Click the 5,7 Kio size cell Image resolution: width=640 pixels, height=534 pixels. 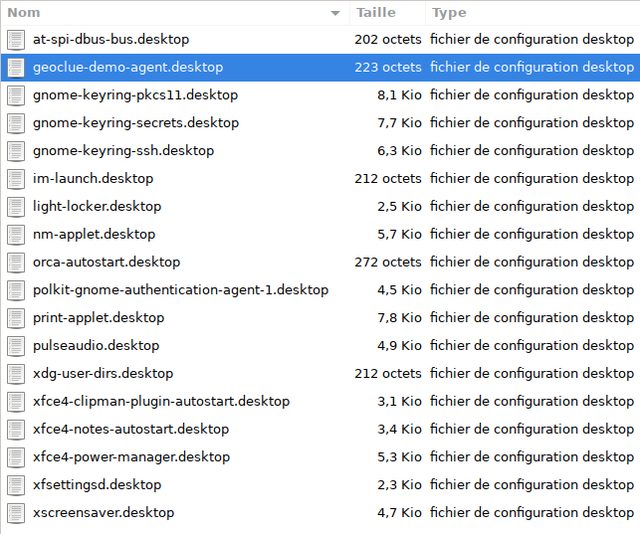click(x=399, y=234)
